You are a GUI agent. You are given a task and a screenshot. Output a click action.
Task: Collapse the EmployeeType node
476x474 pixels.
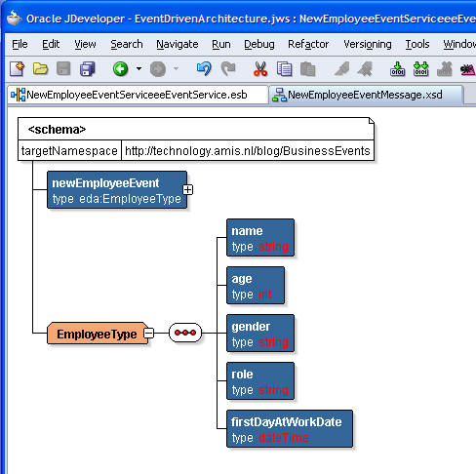tap(149, 333)
